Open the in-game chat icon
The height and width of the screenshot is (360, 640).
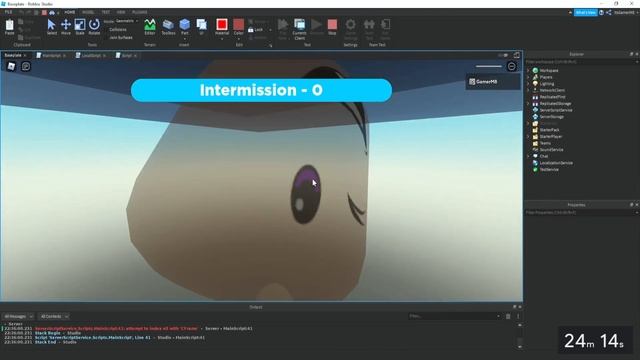tap(26, 66)
